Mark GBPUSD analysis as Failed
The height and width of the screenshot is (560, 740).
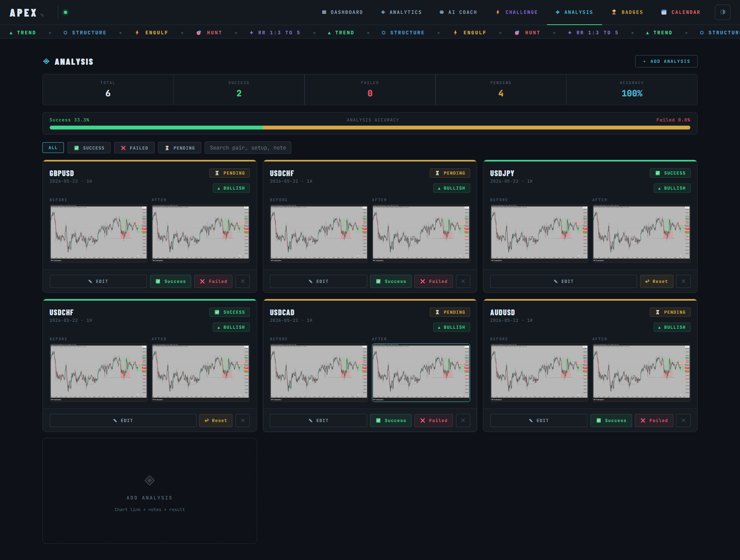click(x=214, y=281)
